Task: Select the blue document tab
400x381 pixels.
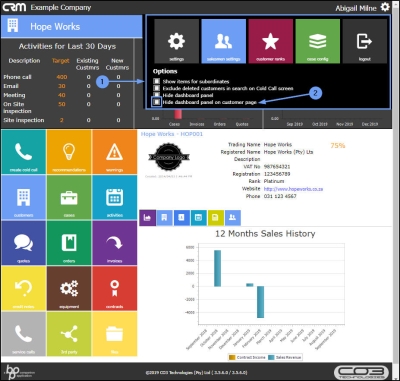Action: (182, 218)
